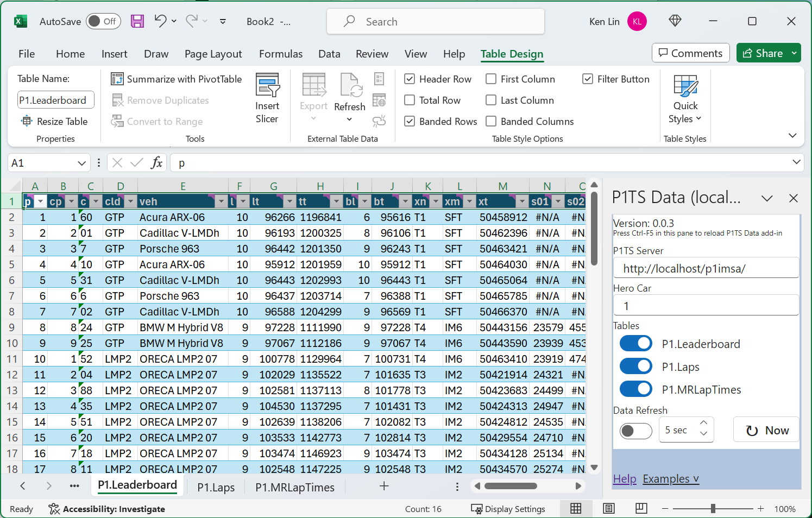This screenshot has height=518, width=812.
Task: Click the zoom slider handle
Action: (x=713, y=509)
